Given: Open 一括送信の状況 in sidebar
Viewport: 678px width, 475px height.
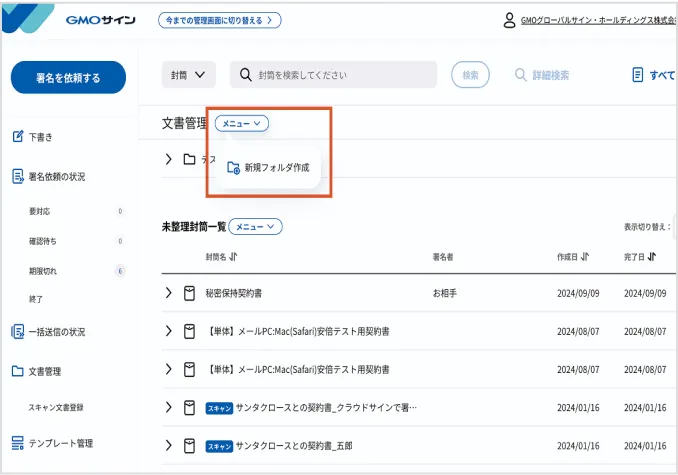Looking at the screenshot, I should [57, 332].
